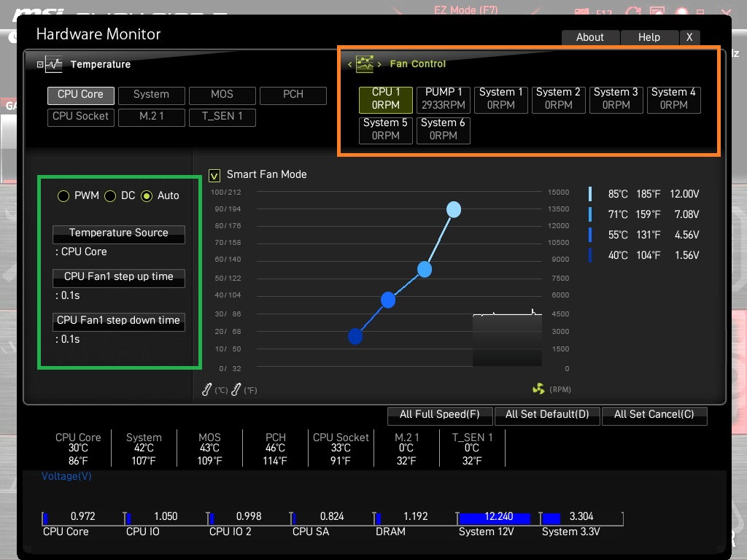Click the CPU IO 2 0.998 voltage value

click(x=249, y=516)
